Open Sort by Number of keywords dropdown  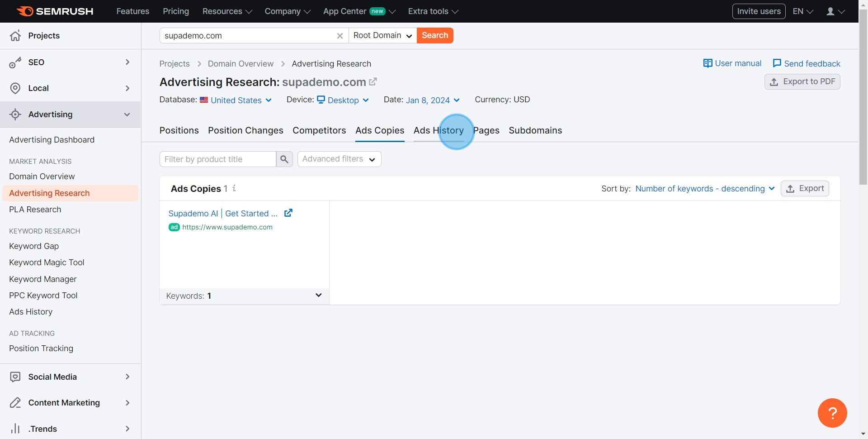coord(705,189)
